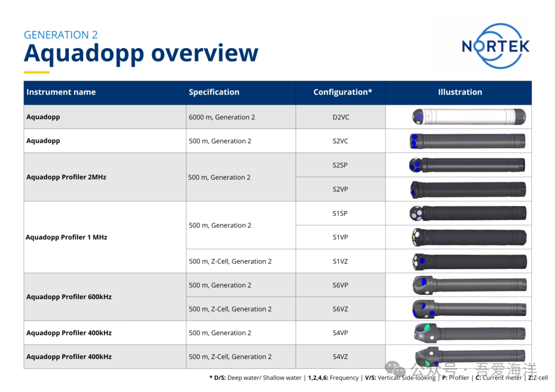Click the S6VZ instrument illustration
This screenshot has height=392, width=555.
pos(469,309)
